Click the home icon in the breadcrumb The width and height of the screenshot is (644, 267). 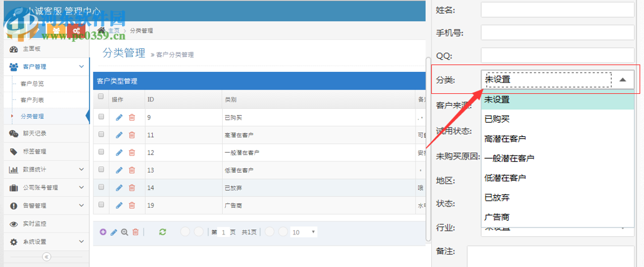click(102, 31)
